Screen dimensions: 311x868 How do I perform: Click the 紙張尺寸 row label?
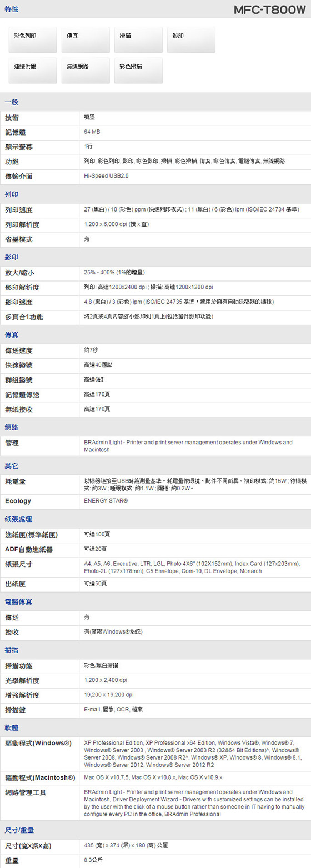(18, 564)
